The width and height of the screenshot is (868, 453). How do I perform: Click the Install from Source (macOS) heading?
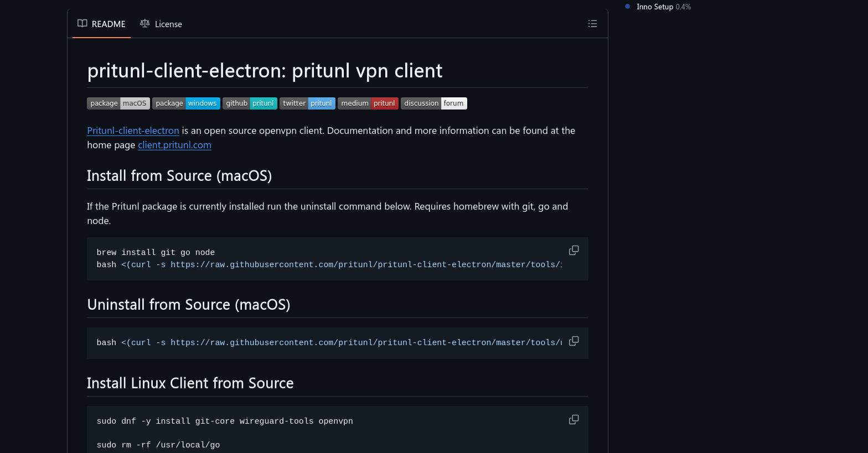pyautogui.click(x=179, y=176)
